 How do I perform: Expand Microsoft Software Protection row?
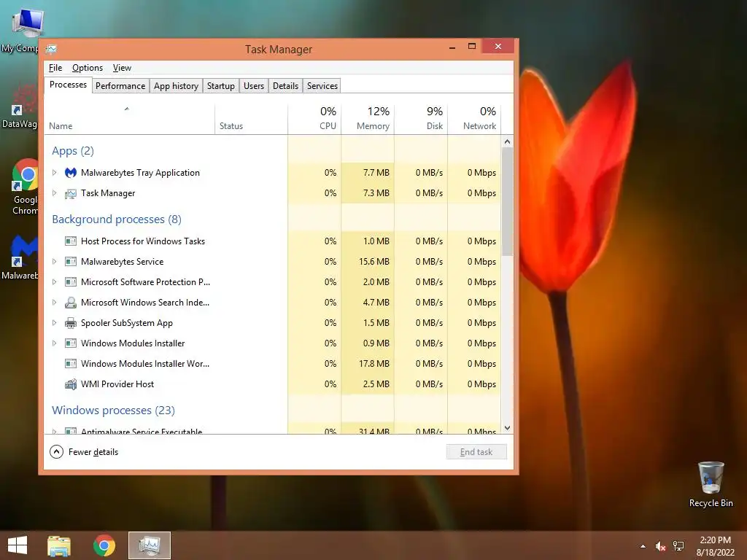[54, 282]
